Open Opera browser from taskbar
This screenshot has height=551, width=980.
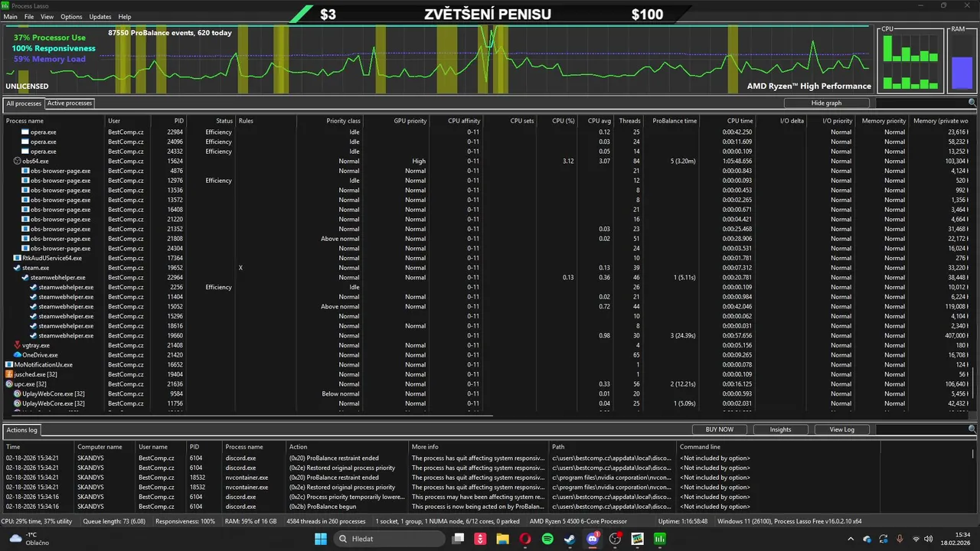click(x=525, y=539)
